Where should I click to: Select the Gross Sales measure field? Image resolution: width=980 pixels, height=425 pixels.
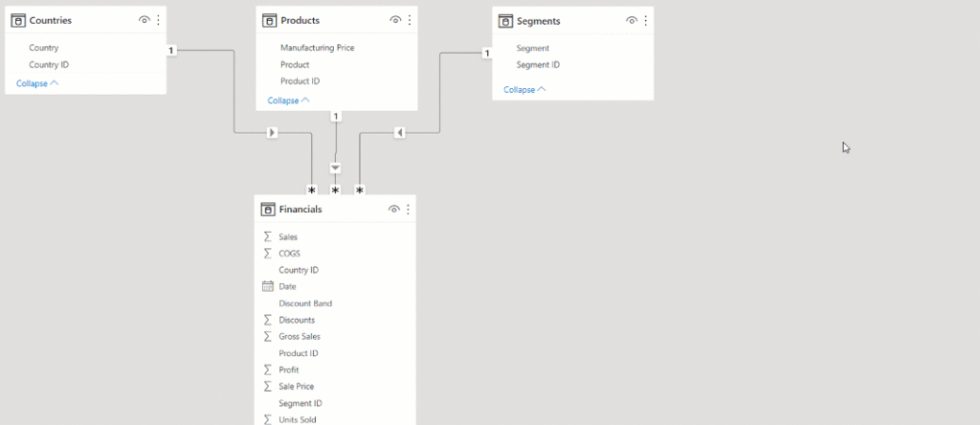(298, 337)
